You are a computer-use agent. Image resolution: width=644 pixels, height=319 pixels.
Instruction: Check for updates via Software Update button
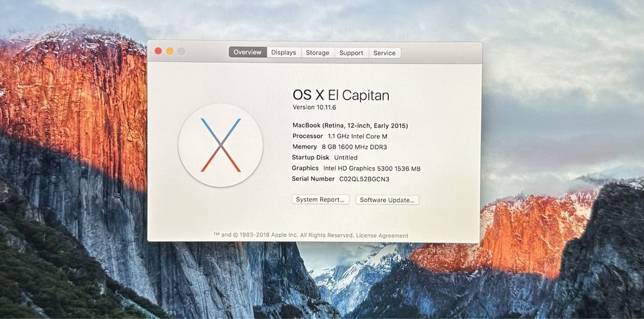click(x=387, y=199)
